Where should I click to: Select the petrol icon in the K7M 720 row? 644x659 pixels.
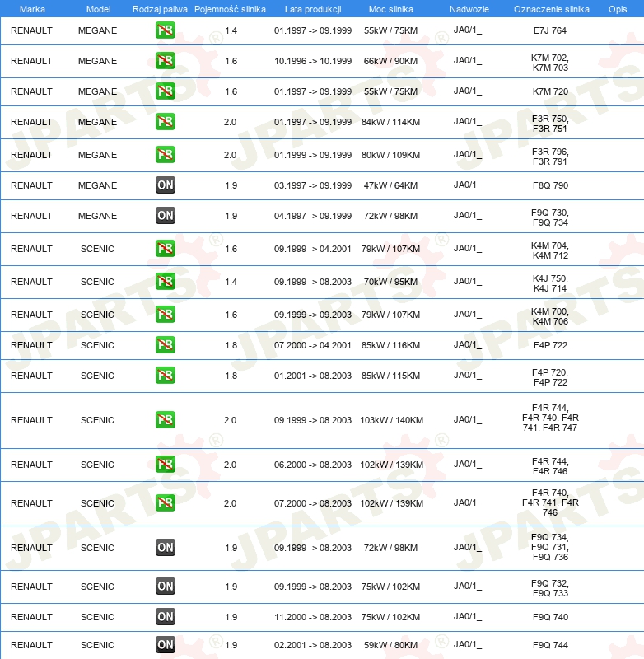tap(165, 91)
